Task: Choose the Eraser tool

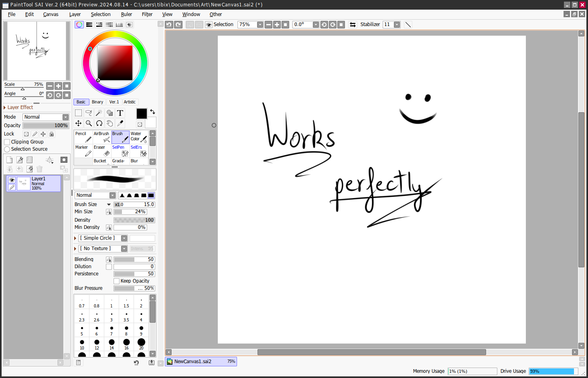Action: point(102,151)
